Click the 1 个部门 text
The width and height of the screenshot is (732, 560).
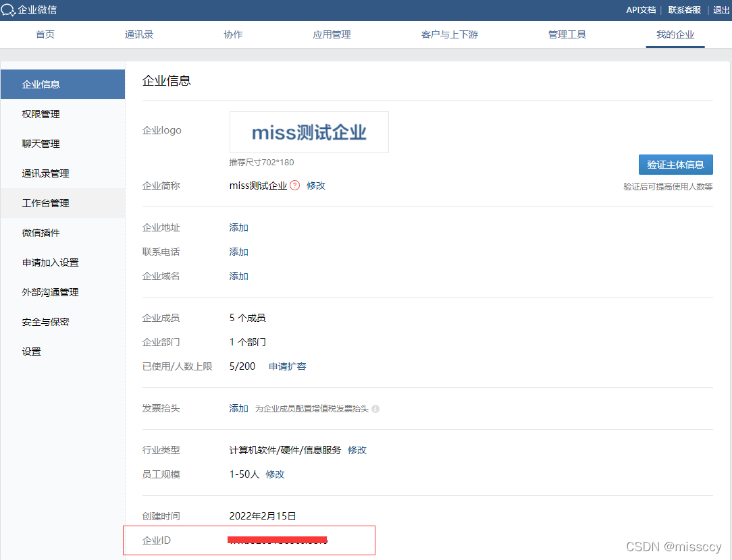click(247, 342)
